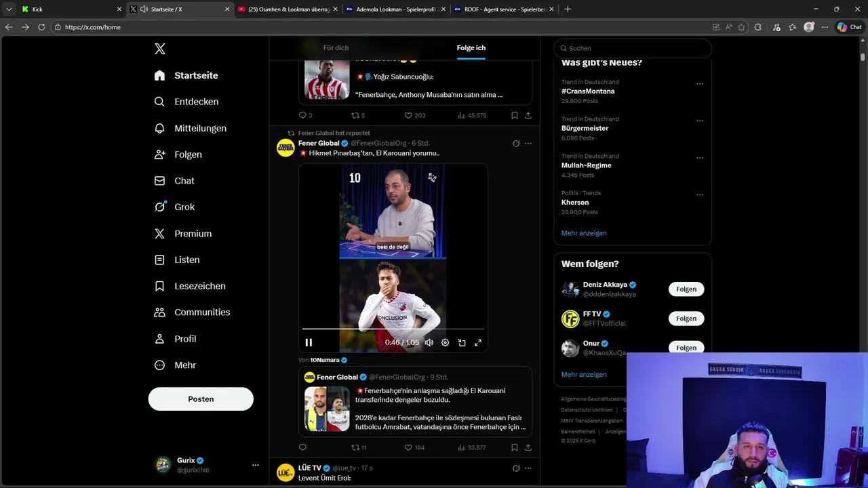Open more options on Fener Global post
The image size is (868, 488).
(x=528, y=144)
